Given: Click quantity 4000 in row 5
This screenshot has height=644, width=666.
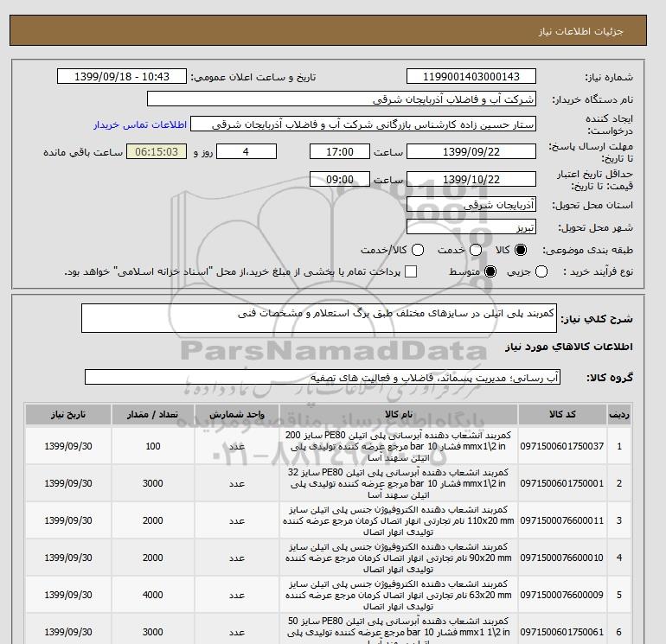Looking at the screenshot, I should 153,595.
